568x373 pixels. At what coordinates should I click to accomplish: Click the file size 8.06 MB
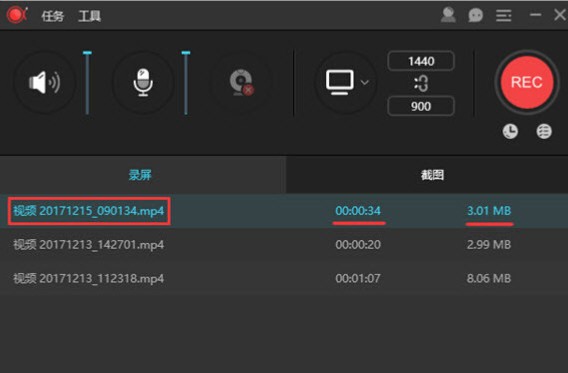pos(489,278)
